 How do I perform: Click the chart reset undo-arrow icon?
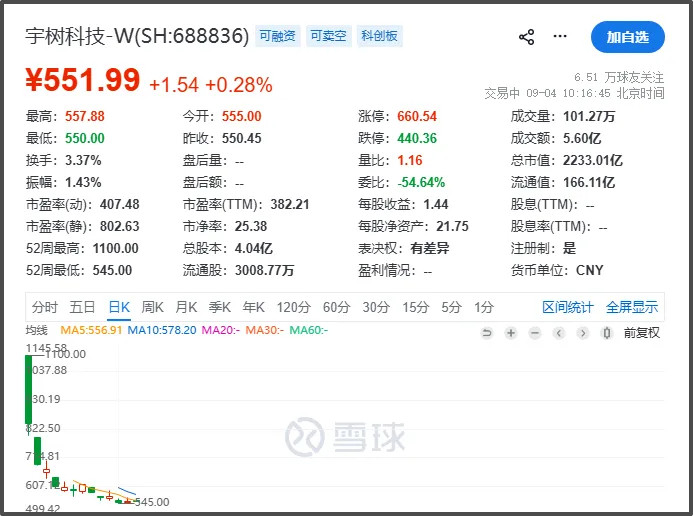coord(487,333)
